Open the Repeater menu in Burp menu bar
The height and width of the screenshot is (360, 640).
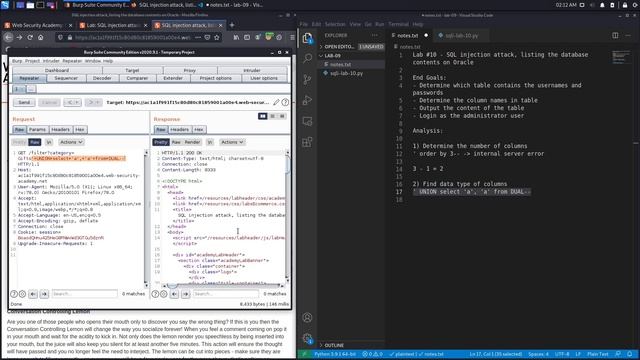coord(72,61)
